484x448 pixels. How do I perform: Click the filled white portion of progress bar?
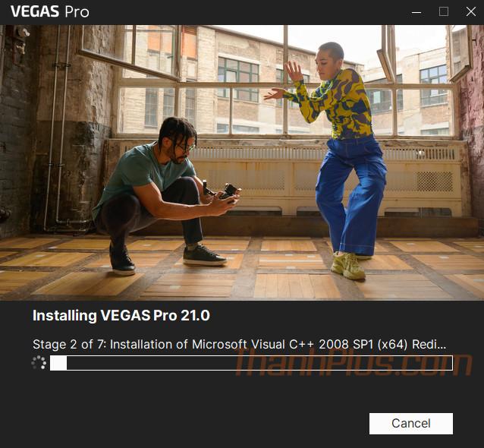point(58,363)
